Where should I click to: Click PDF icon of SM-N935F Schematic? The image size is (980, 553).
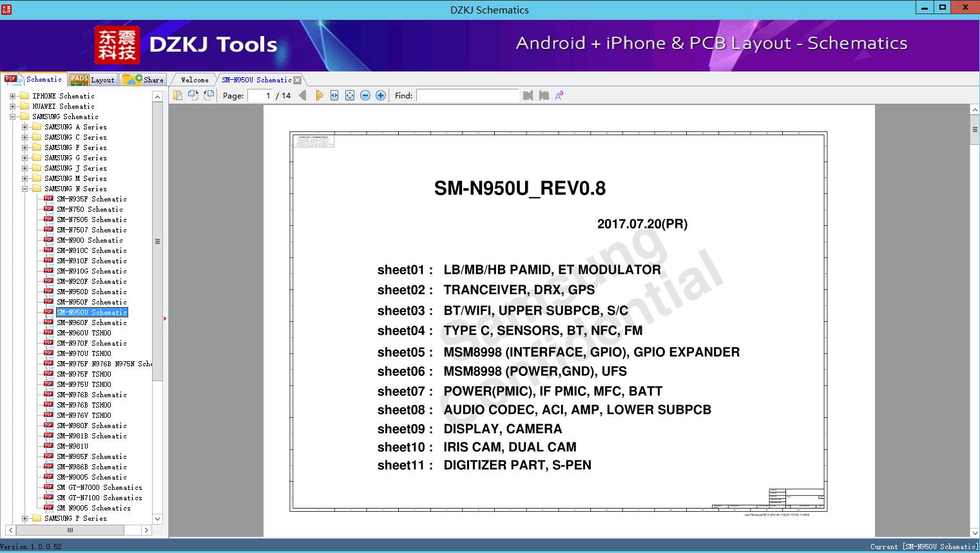48,198
